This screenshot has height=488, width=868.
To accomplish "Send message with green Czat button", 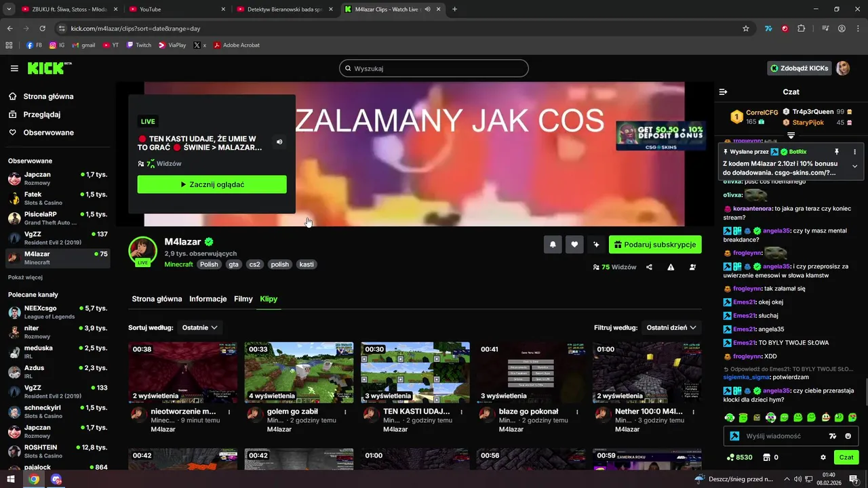I will coord(846,457).
